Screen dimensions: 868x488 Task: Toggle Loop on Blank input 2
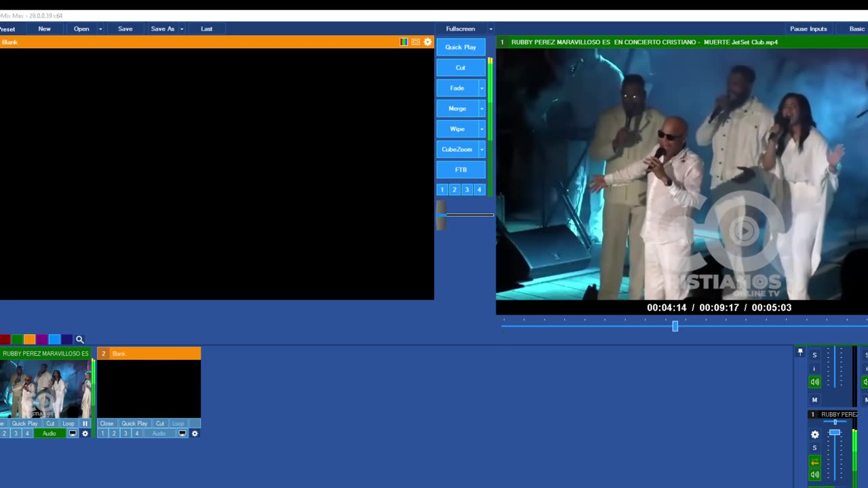178,424
